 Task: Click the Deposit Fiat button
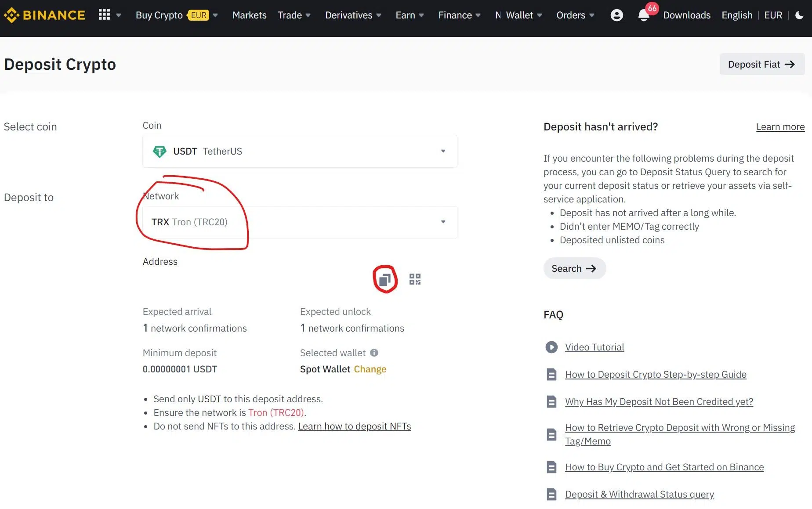[761, 65]
